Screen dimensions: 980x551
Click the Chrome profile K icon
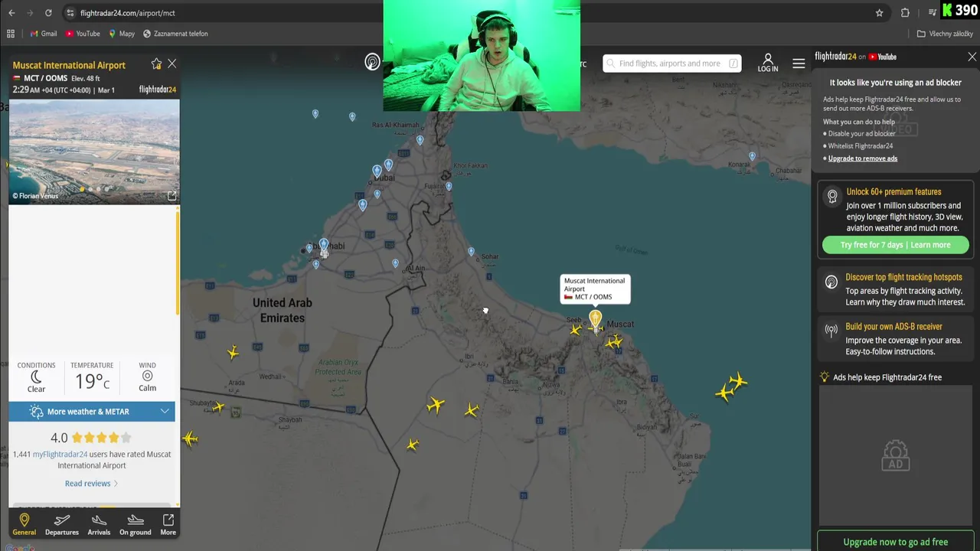tap(946, 10)
